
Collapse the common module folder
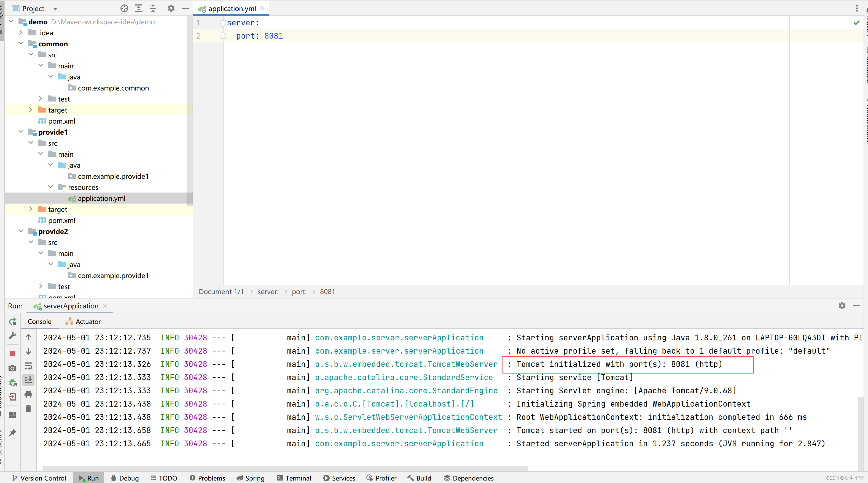[21, 44]
